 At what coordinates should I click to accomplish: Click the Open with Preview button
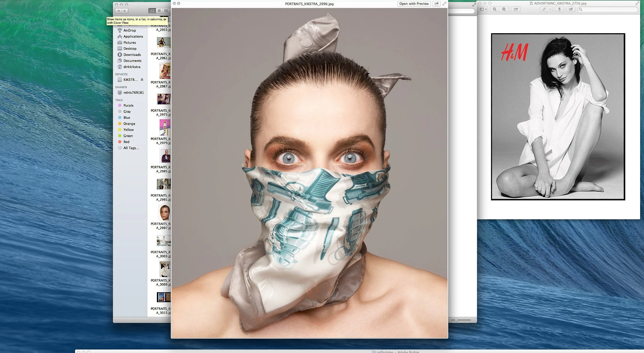coord(414,4)
